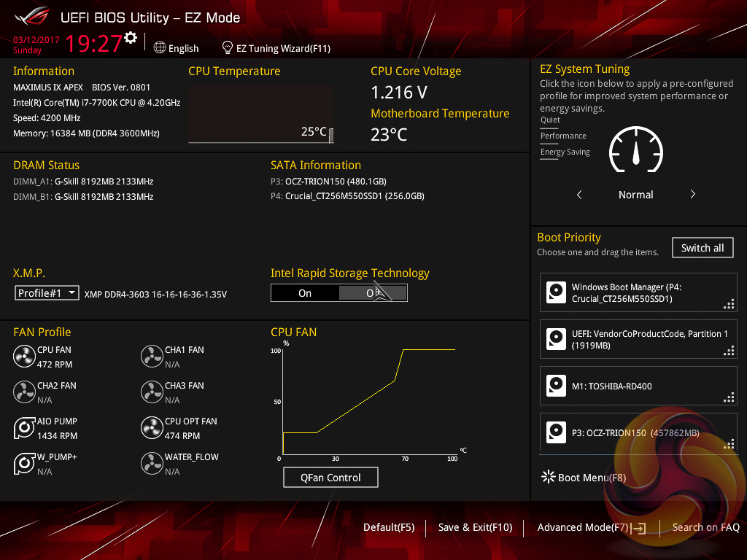This screenshot has height=560, width=747.
Task: Click the CPU OPT FAN 474 RPM reading
Action: tap(182, 436)
